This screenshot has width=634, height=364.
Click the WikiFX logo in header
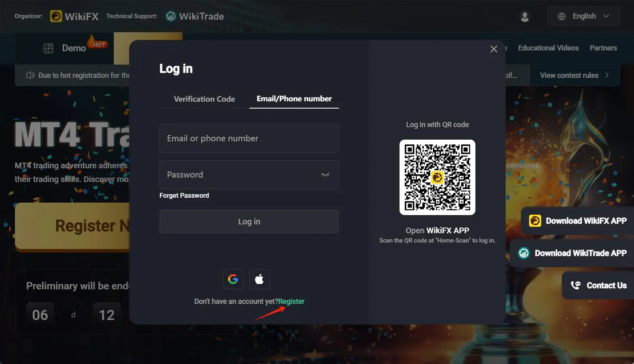[x=74, y=16]
